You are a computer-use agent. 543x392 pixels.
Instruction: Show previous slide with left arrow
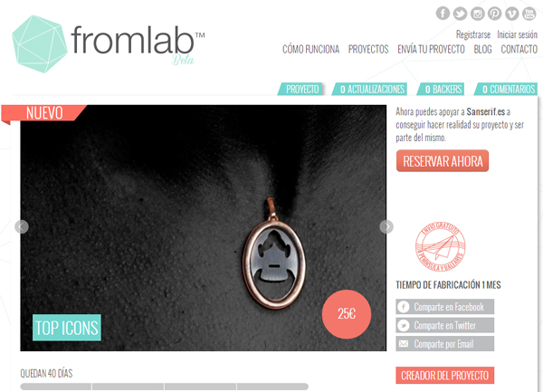coord(22,227)
